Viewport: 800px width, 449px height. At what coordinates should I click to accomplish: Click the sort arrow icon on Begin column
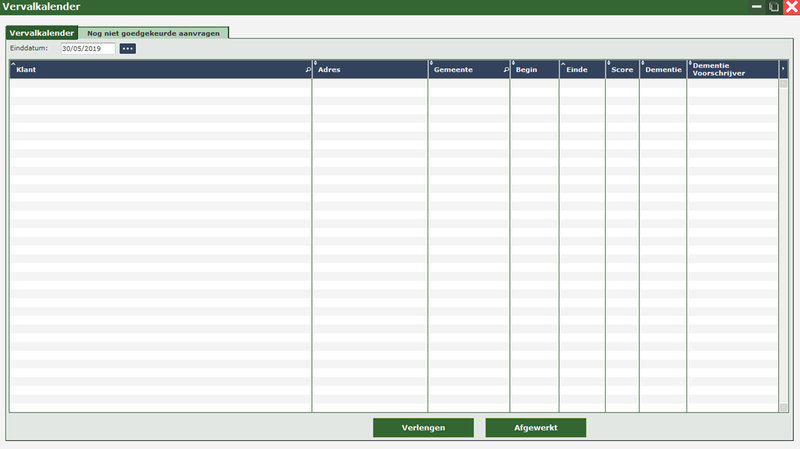coord(513,64)
